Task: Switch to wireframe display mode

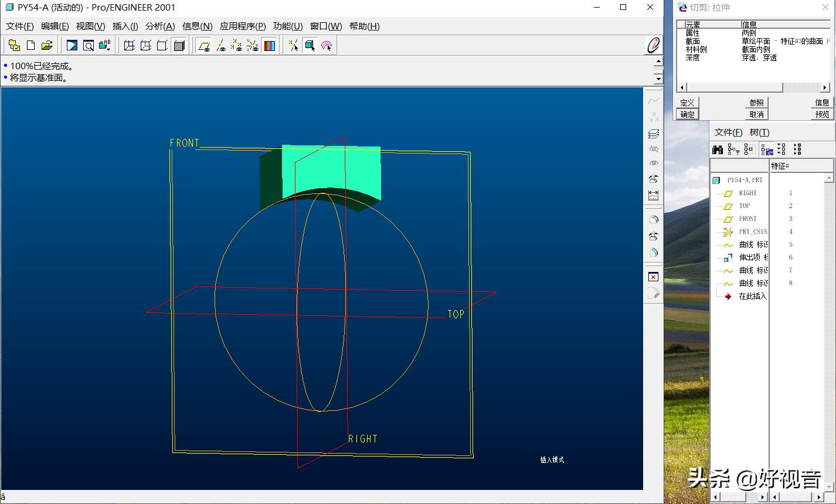Action: tap(130, 45)
